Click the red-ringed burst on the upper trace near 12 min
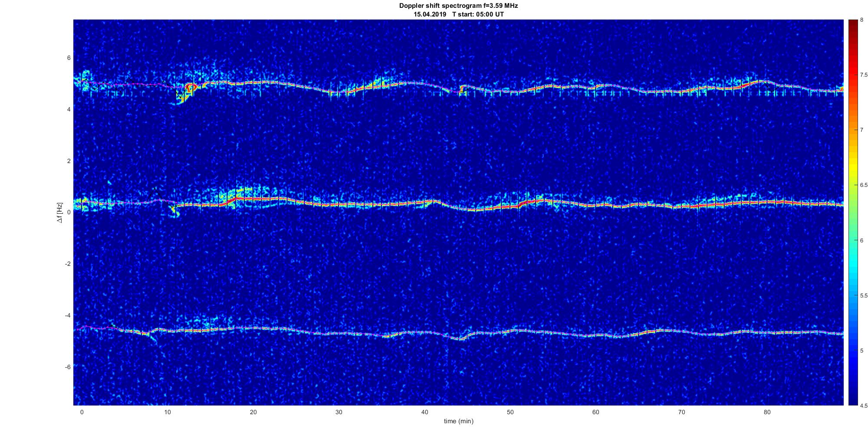Image resolution: width=868 pixels, height=435 pixels. 191,88
